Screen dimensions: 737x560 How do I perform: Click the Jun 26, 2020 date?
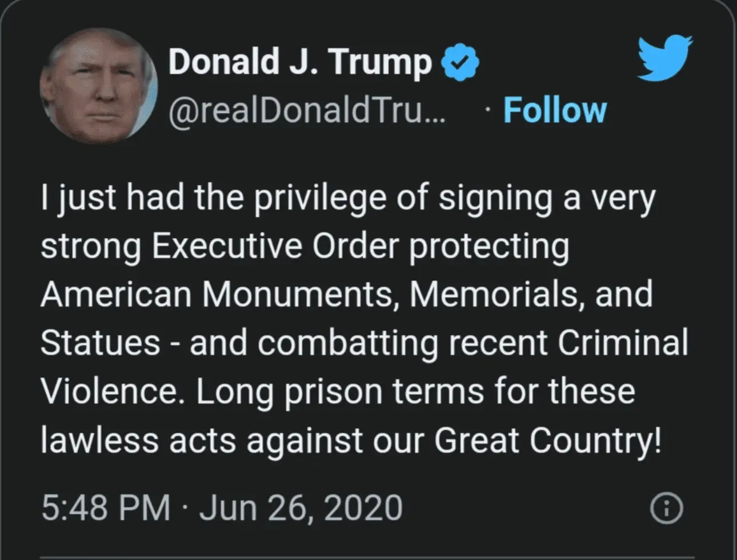pyautogui.click(x=301, y=507)
